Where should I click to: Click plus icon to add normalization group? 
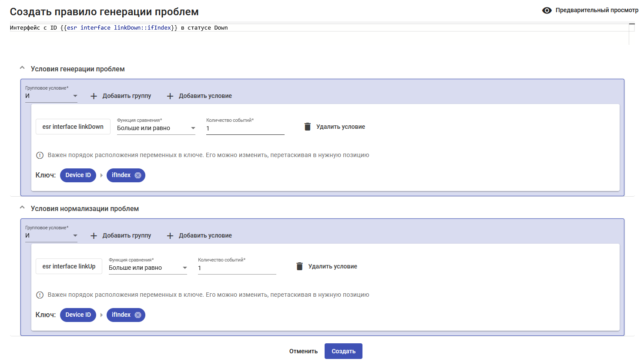pos(94,236)
